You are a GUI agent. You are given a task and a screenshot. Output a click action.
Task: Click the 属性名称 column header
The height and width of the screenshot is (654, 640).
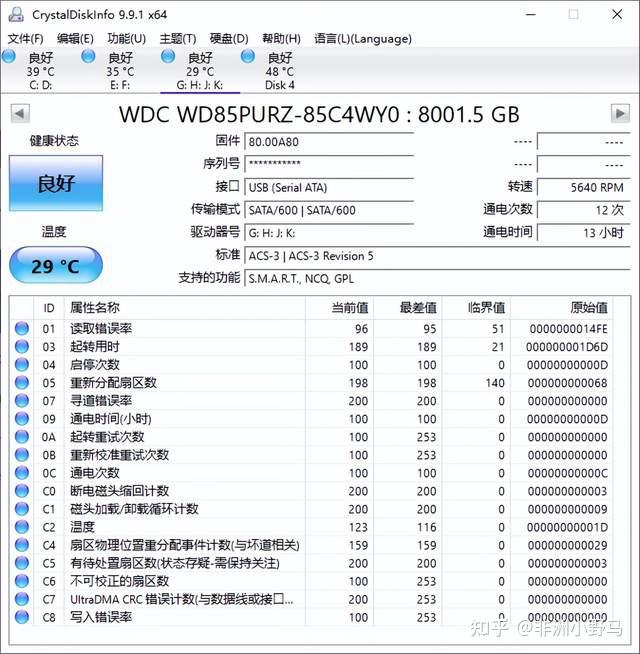click(x=185, y=308)
